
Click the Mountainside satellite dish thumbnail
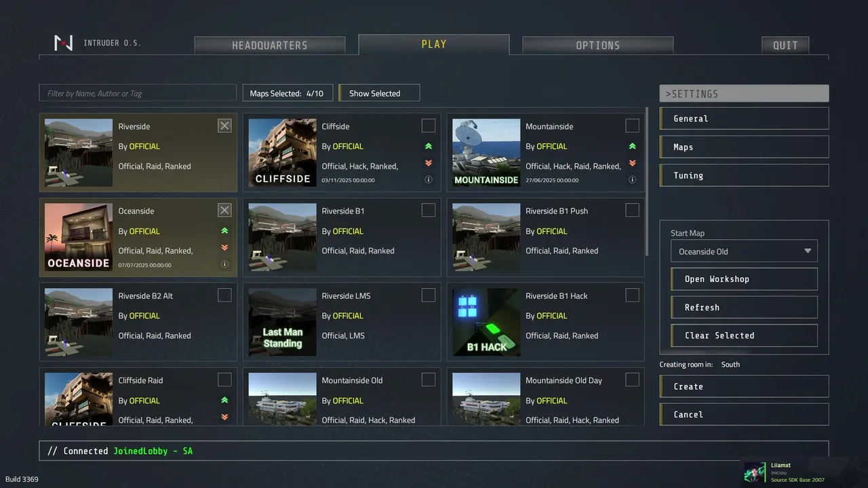coord(486,152)
